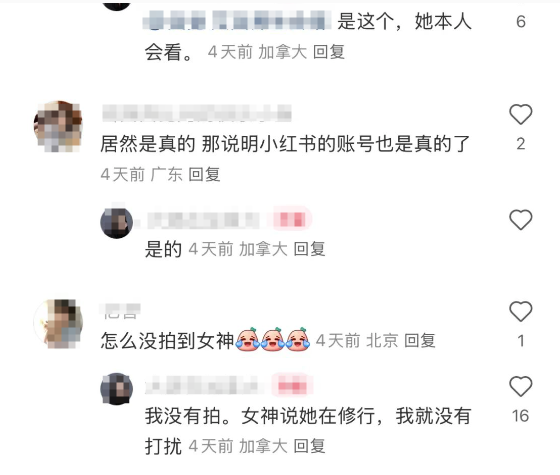The height and width of the screenshot is (475, 560).
Task: Tap the pink author badge above '我没有拍'
Action: pyautogui.click(x=292, y=386)
